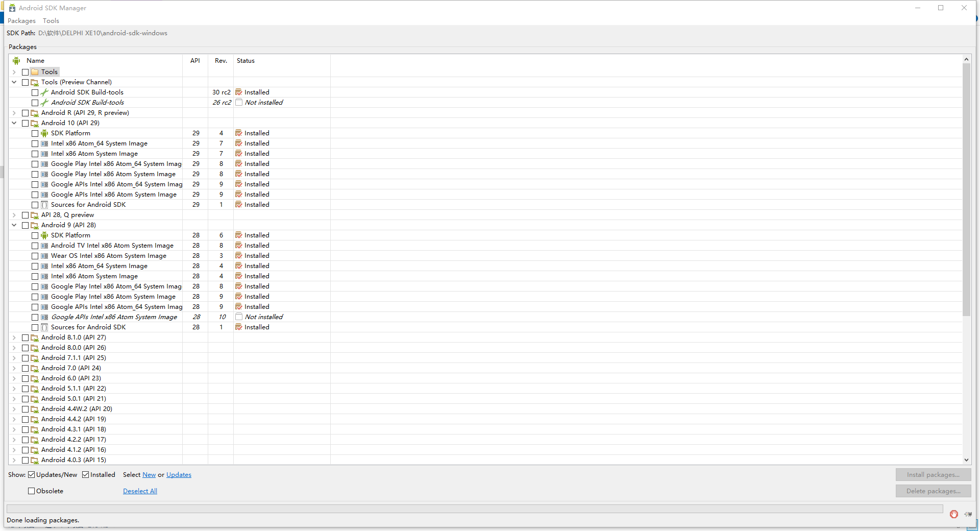Click the wrench icon for Build-tools 30 rc2
Screen dimensions: 980x531
coord(44,92)
